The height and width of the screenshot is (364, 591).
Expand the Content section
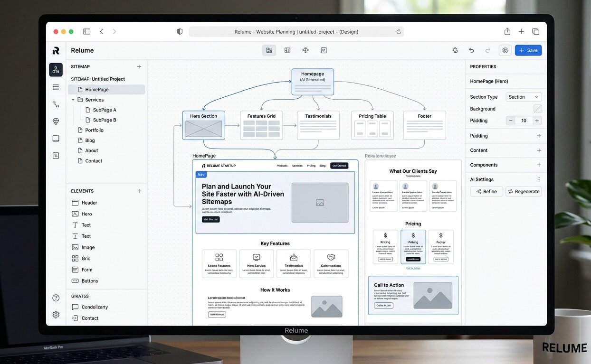[x=539, y=150]
